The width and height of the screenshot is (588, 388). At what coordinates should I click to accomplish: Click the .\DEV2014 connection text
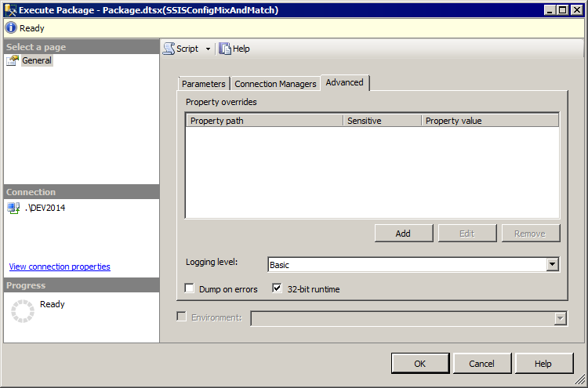pyautogui.click(x=45, y=208)
